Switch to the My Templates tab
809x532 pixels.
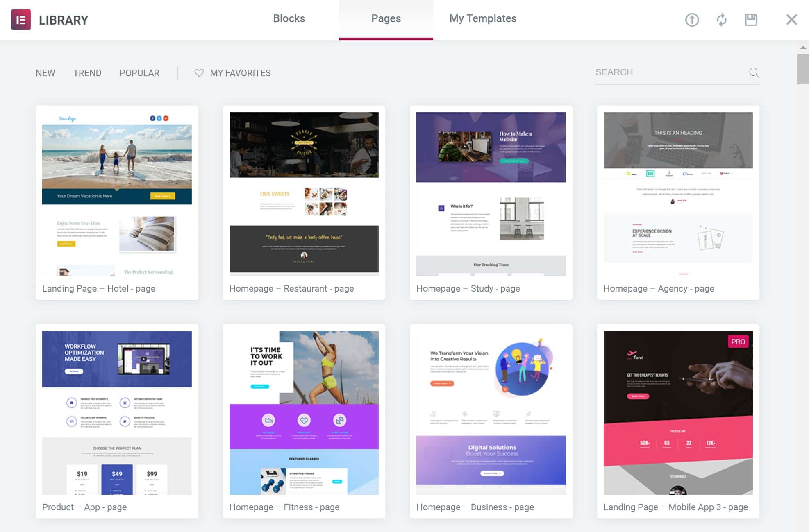pyautogui.click(x=482, y=18)
